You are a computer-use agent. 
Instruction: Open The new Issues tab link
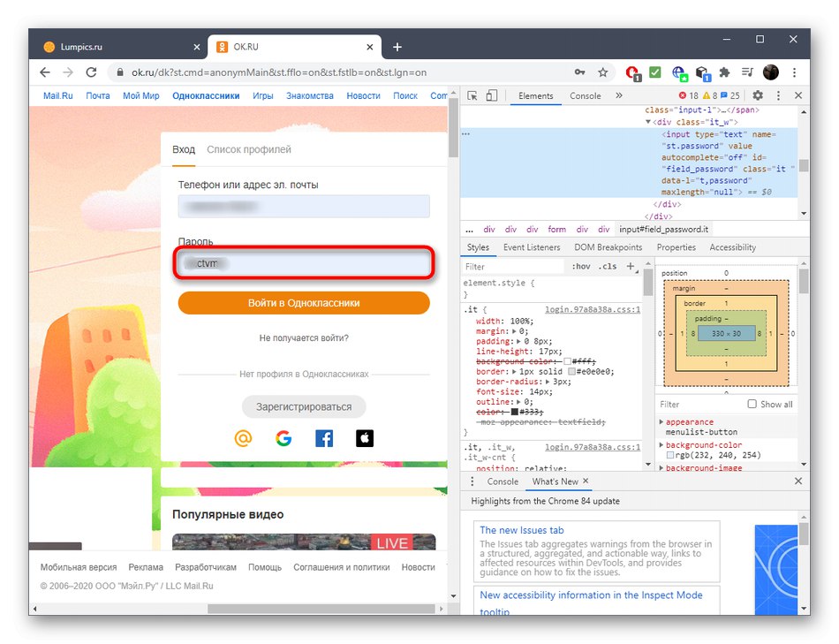tap(522, 530)
